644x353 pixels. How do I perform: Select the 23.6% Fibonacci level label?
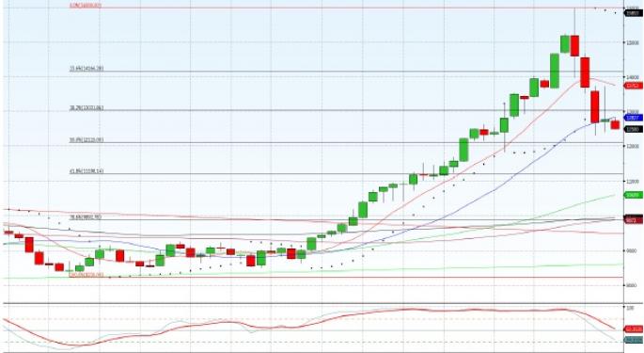pos(86,69)
